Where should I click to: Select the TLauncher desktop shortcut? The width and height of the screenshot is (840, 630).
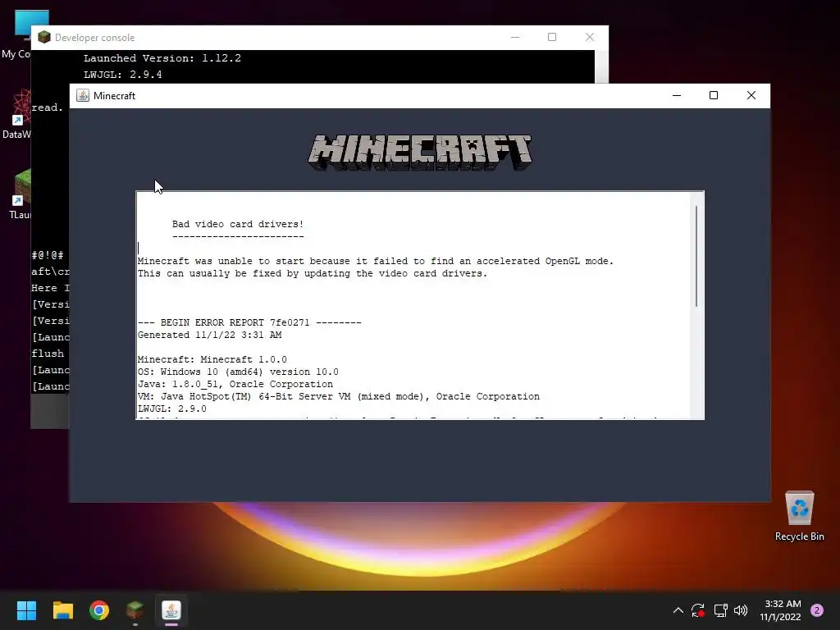20,194
